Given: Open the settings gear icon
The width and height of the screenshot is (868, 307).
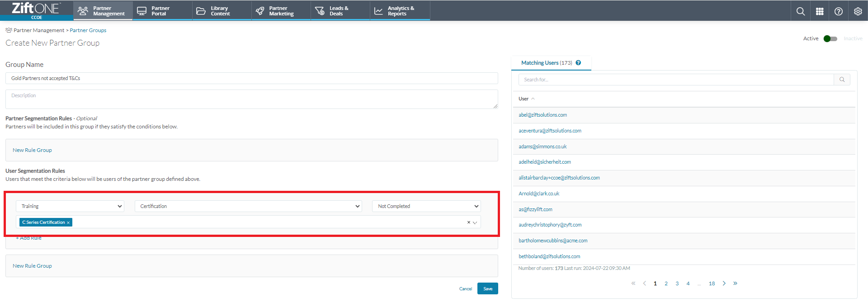Looking at the screenshot, I should click(x=858, y=11).
